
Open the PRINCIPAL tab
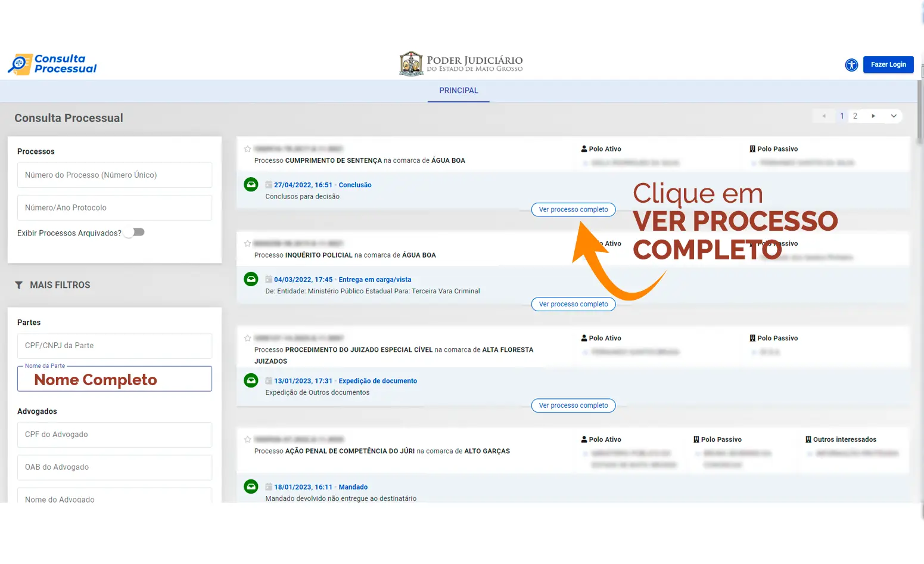458,91
